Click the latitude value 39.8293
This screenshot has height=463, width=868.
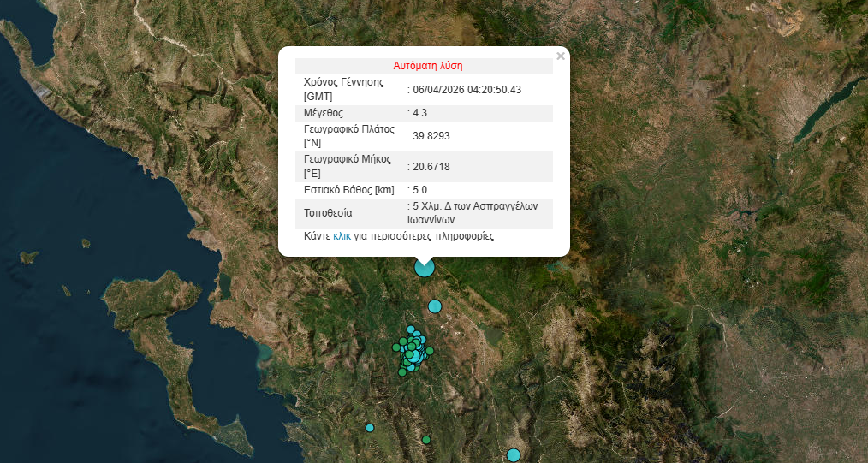tap(431, 136)
